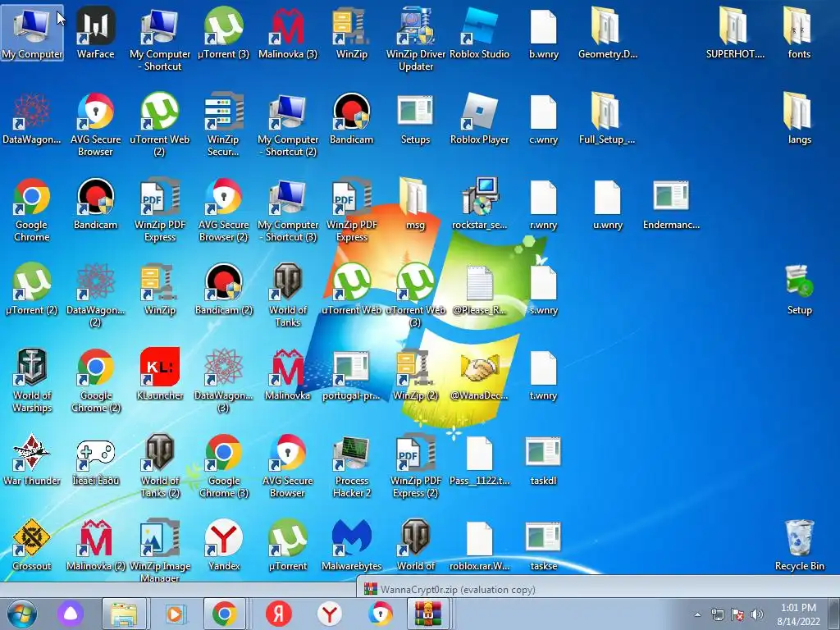Image resolution: width=840 pixels, height=630 pixels.
Task: Click the roblox.rar.W... encrypted file
Action: pos(479,545)
